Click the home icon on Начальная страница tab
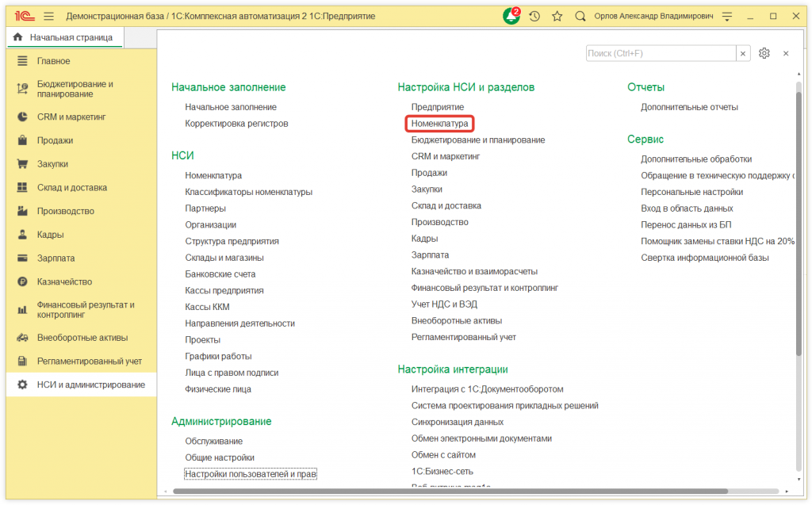This screenshot has width=812, height=505. tap(17, 37)
